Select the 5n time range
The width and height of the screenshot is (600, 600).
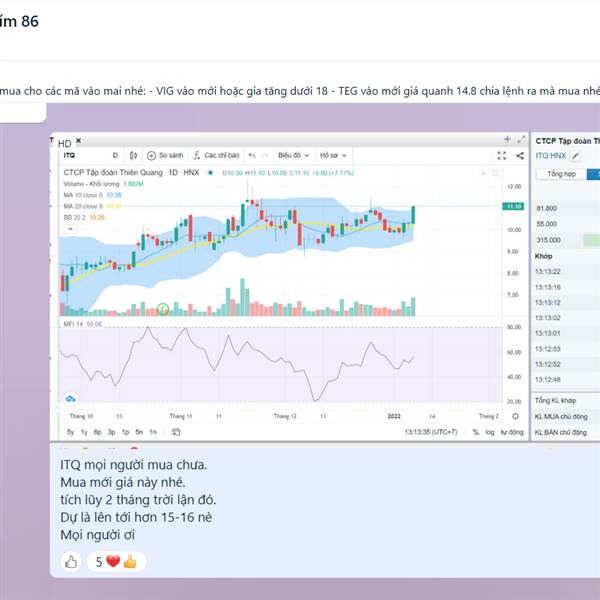coord(139,432)
